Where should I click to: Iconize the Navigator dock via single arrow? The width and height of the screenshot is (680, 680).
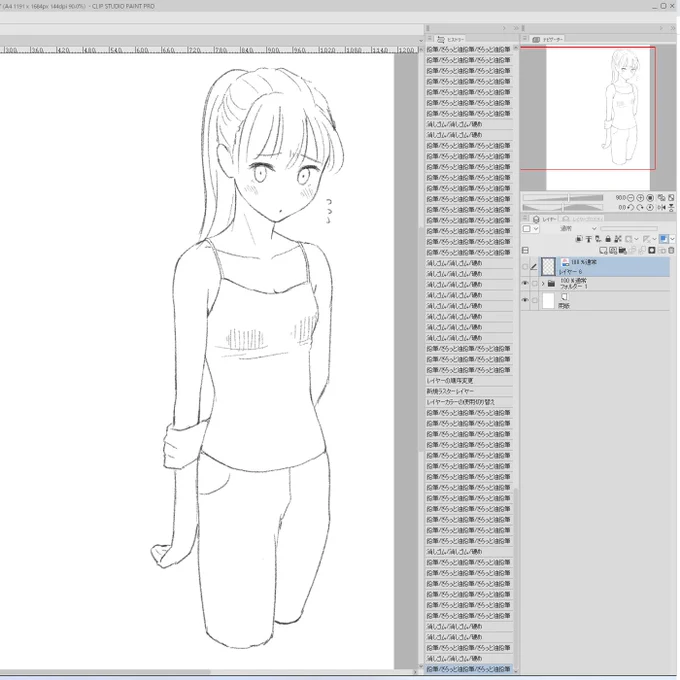(661, 28)
